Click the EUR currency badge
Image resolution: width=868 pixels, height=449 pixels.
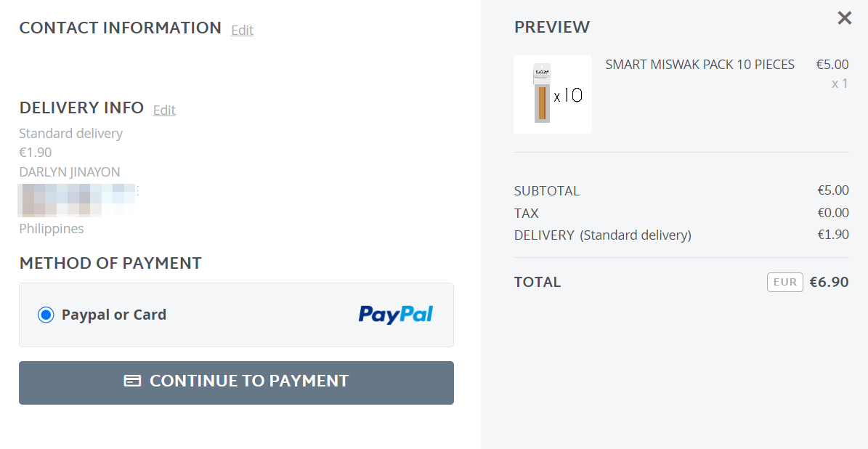click(784, 282)
